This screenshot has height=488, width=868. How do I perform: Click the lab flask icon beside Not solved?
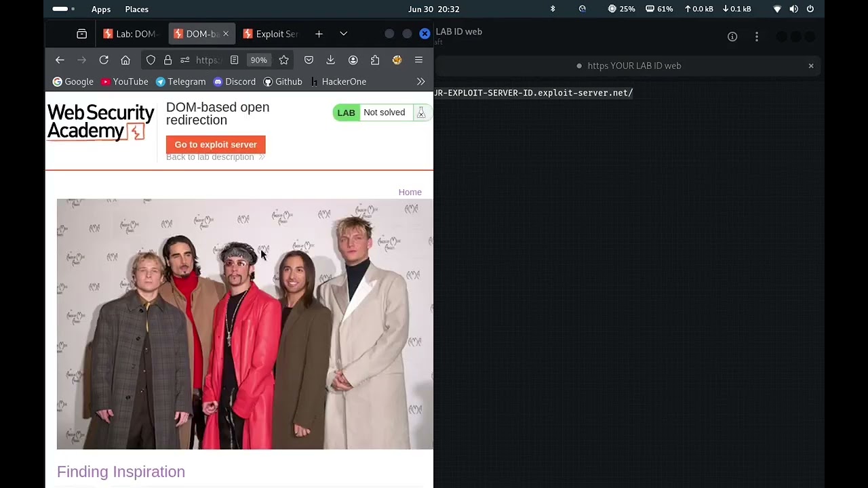420,113
